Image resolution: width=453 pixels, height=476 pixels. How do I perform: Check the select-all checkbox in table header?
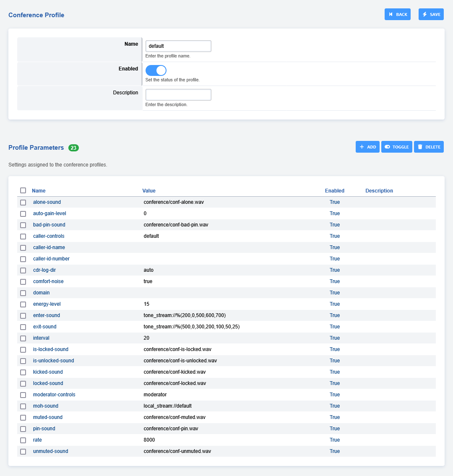pyautogui.click(x=23, y=190)
